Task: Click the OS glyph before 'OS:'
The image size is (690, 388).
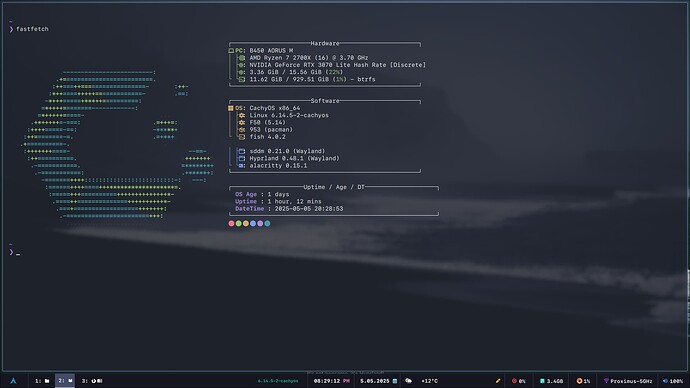Action: [231, 108]
